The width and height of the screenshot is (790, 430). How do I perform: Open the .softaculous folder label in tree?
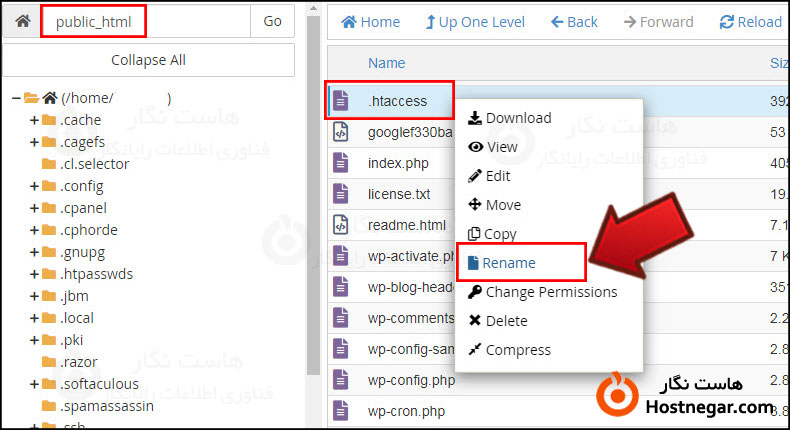[x=99, y=384]
